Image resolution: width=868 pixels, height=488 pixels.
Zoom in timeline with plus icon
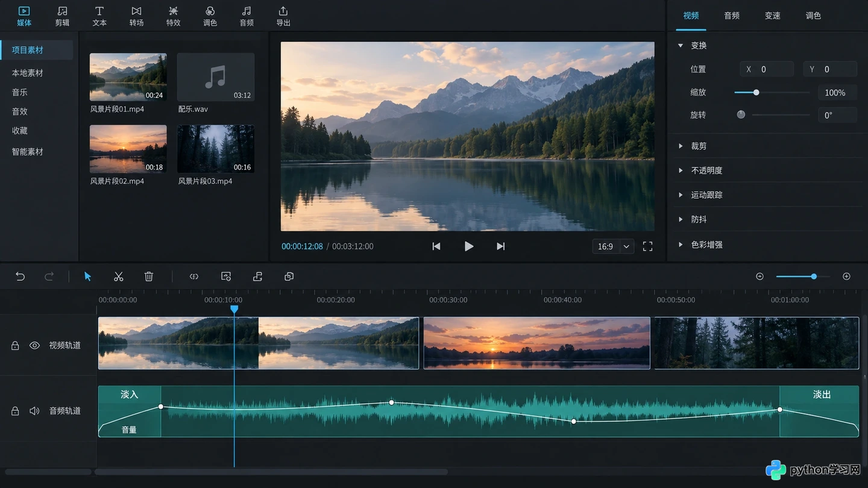[x=846, y=277]
